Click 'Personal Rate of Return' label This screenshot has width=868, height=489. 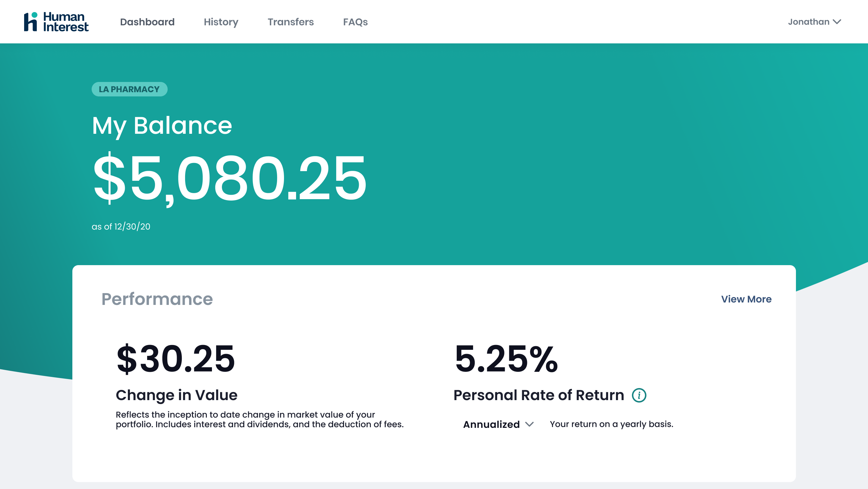(x=539, y=395)
